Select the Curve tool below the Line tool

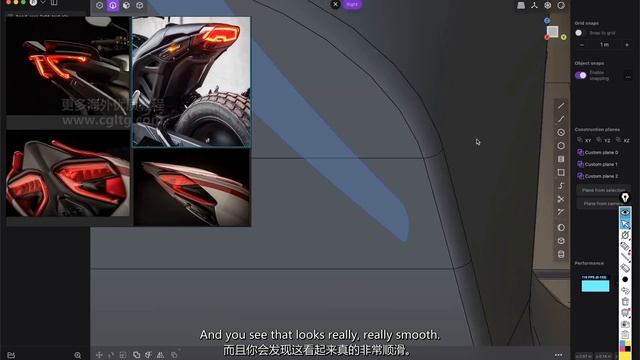[x=561, y=119]
